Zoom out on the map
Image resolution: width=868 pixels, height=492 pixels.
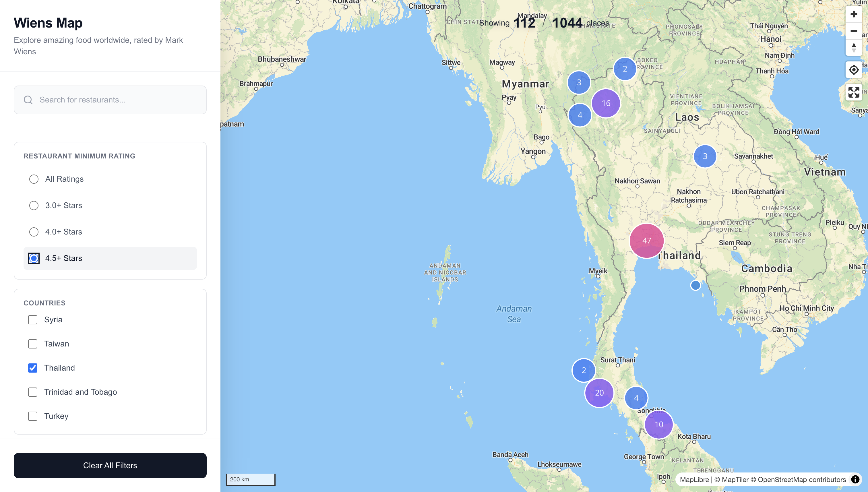[854, 31]
